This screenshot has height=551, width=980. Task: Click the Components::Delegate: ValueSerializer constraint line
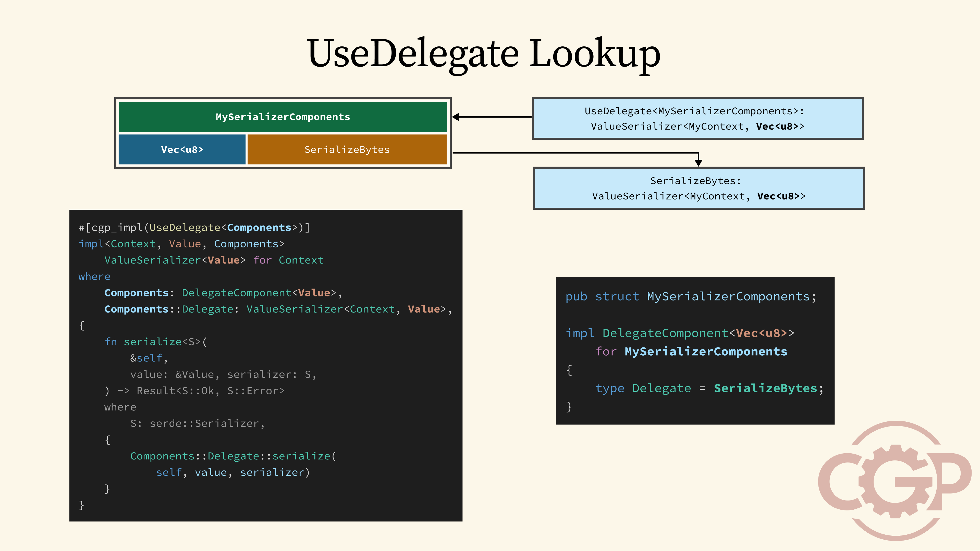(278, 309)
